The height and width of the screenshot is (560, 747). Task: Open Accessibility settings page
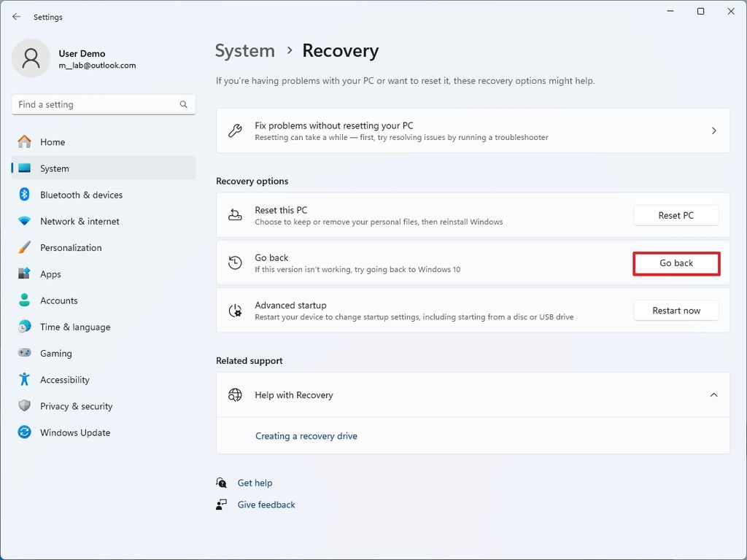64,380
